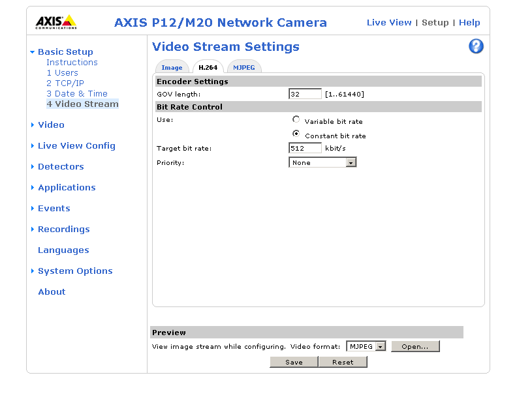Click the Open... preview button

click(415, 346)
